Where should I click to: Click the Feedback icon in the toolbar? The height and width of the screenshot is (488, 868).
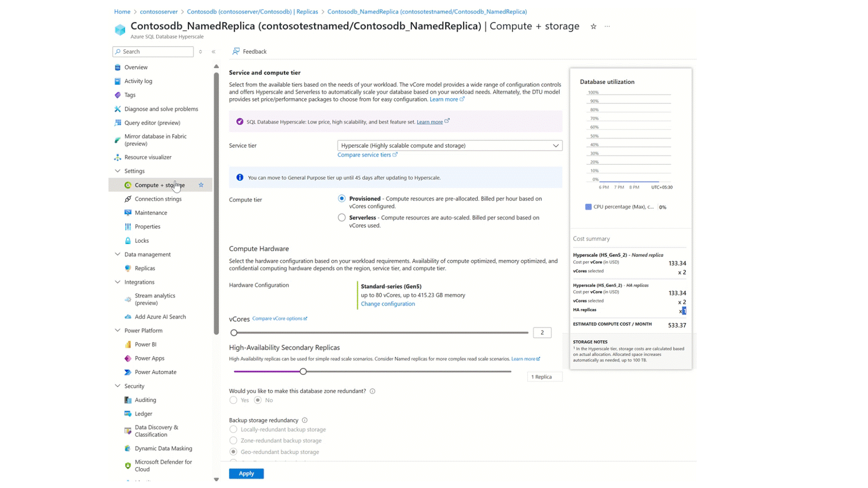pyautogui.click(x=236, y=51)
